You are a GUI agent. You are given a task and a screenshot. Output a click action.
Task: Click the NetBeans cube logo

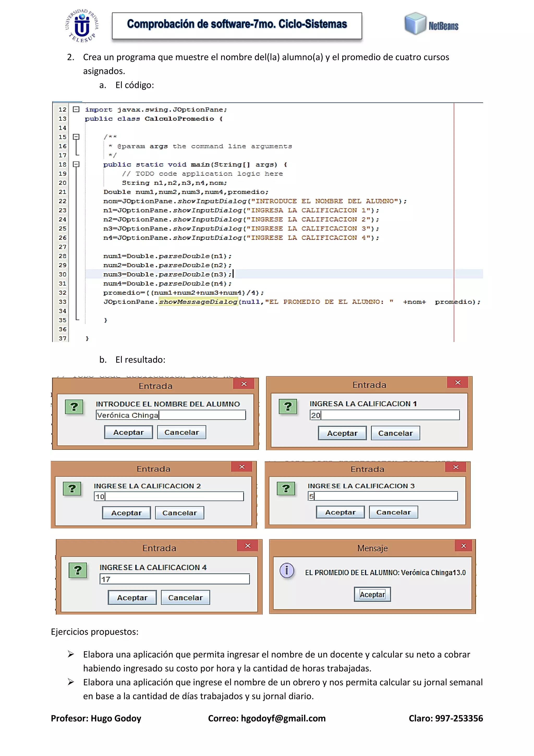415,24
